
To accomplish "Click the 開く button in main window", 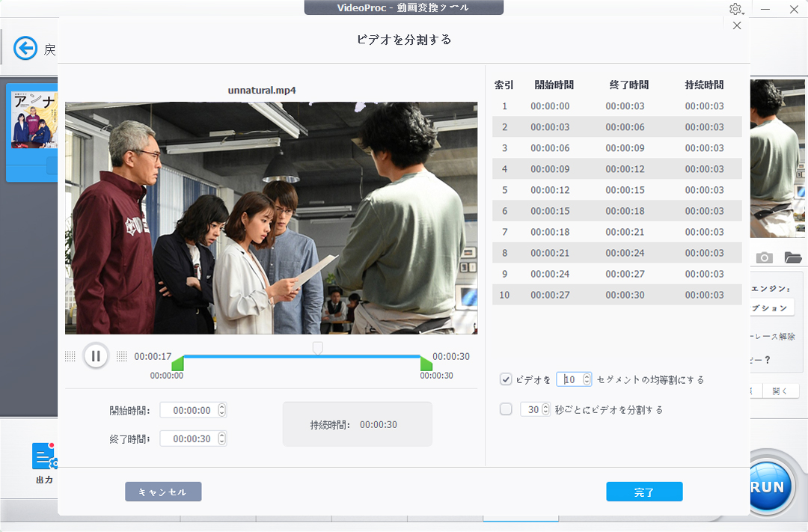I will tap(780, 391).
